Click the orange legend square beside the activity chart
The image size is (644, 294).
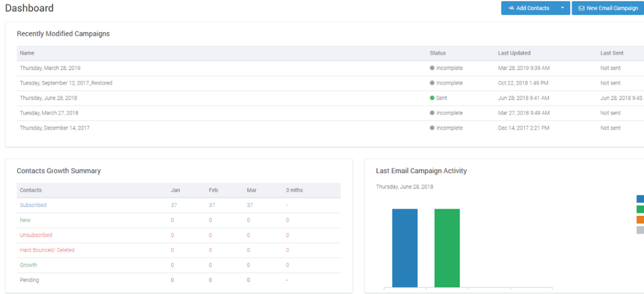[x=640, y=220]
